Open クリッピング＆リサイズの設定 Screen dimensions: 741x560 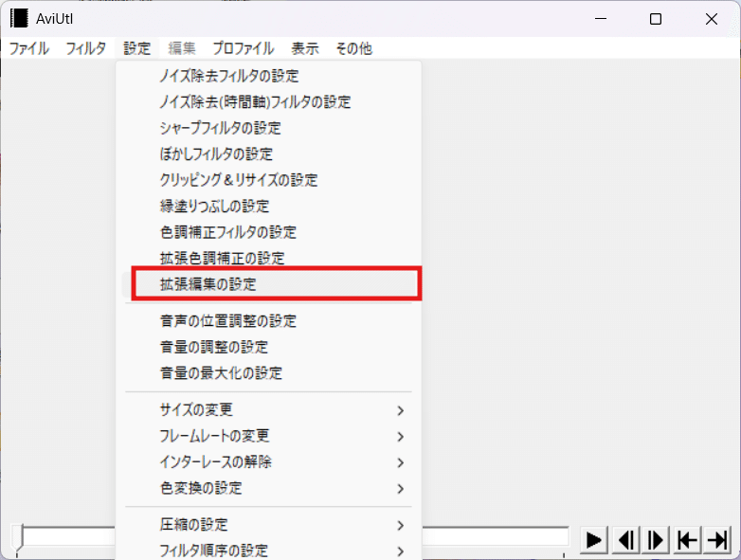tap(268, 180)
